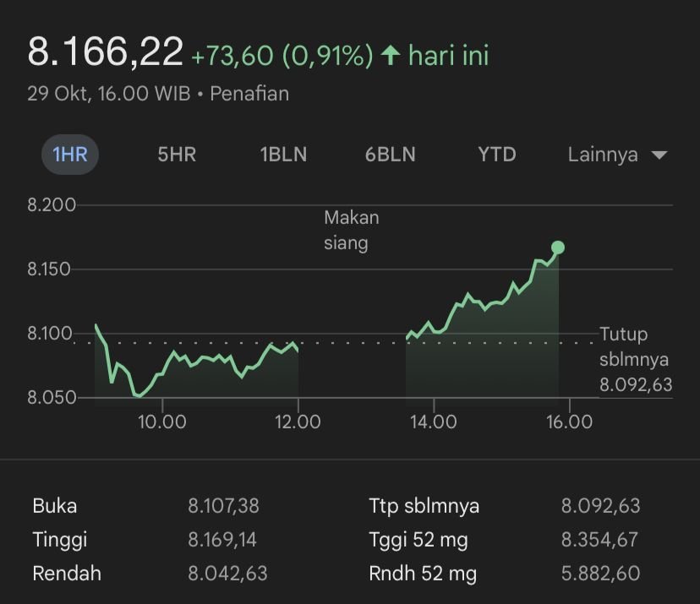This screenshot has height=604, width=700.
Task: Click the Rendah value 8.042,63
Action: pyautogui.click(x=227, y=573)
